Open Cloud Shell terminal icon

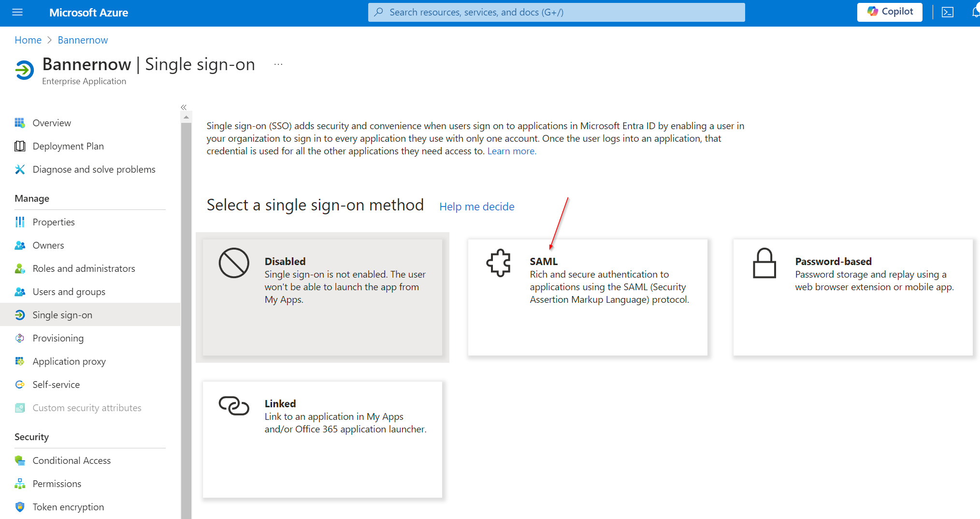tap(948, 12)
